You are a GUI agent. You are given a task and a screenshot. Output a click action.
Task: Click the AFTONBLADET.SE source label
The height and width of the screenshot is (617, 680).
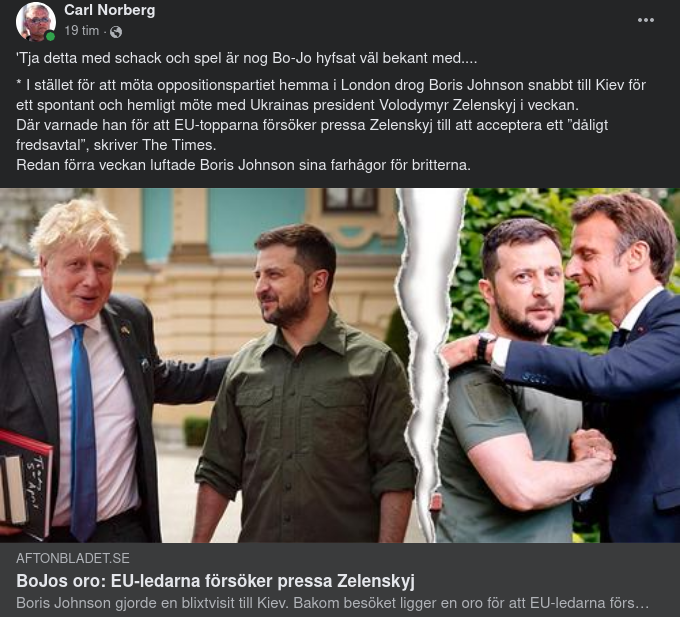(x=73, y=558)
